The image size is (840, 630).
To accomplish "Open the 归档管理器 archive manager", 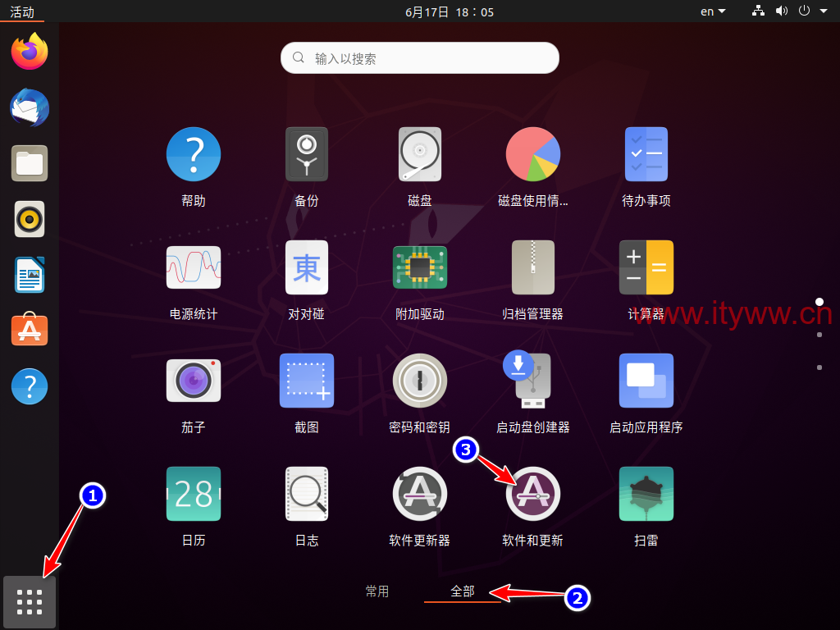I will pyautogui.click(x=533, y=267).
